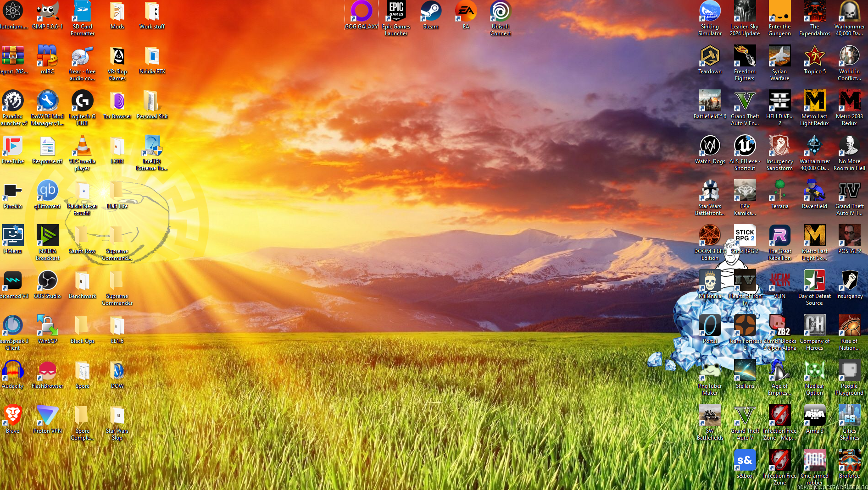This screenshot has width=868, height=490.
Task: Click the qBittorrent desktop icon
Action: click(48, 192)
